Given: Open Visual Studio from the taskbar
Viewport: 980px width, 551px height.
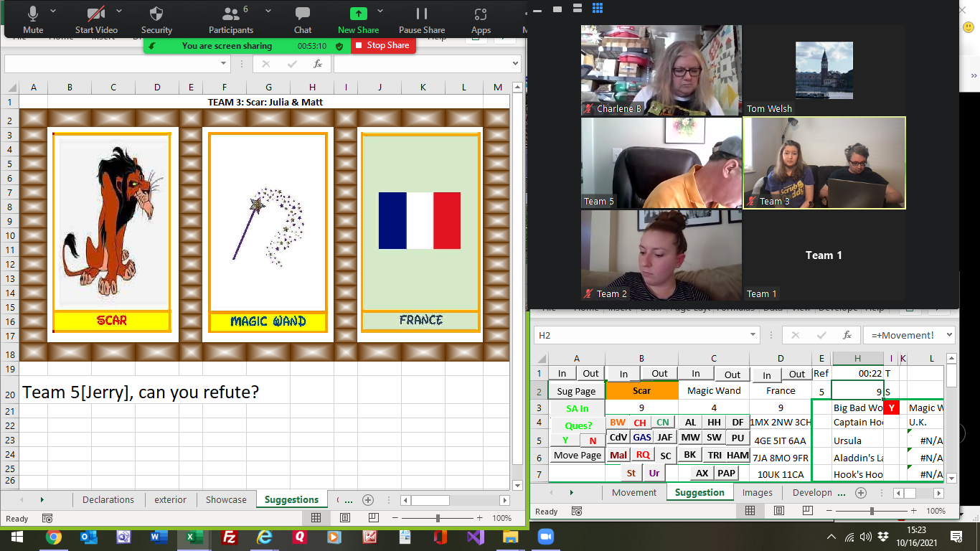Looking at the screenshot, I should (476, 537).
